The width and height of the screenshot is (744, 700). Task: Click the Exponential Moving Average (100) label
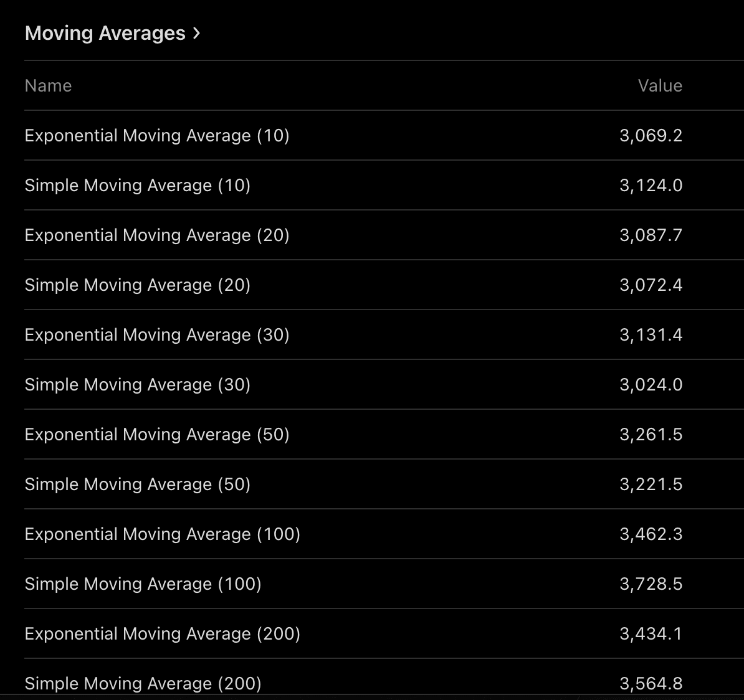click(162, 534)
